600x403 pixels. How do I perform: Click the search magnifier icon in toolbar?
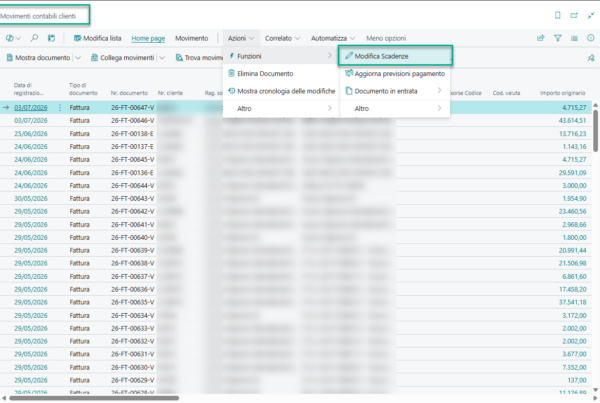point(34,38)
